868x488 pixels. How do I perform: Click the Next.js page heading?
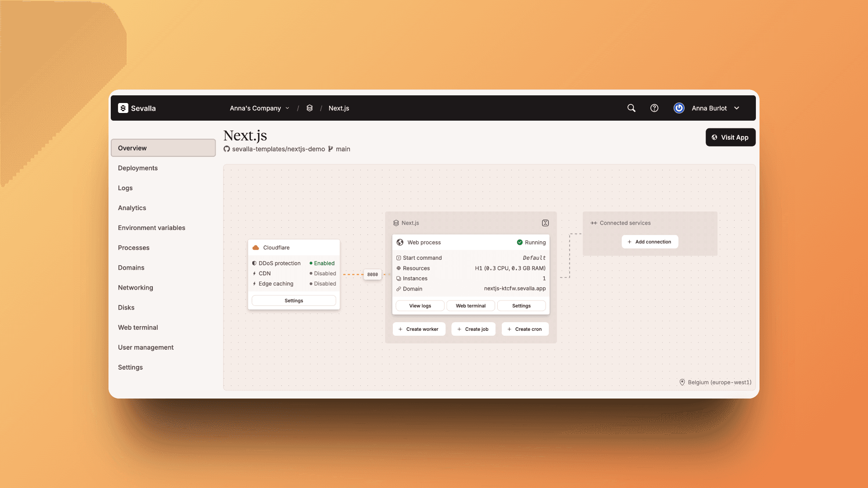tap(245, 136)
